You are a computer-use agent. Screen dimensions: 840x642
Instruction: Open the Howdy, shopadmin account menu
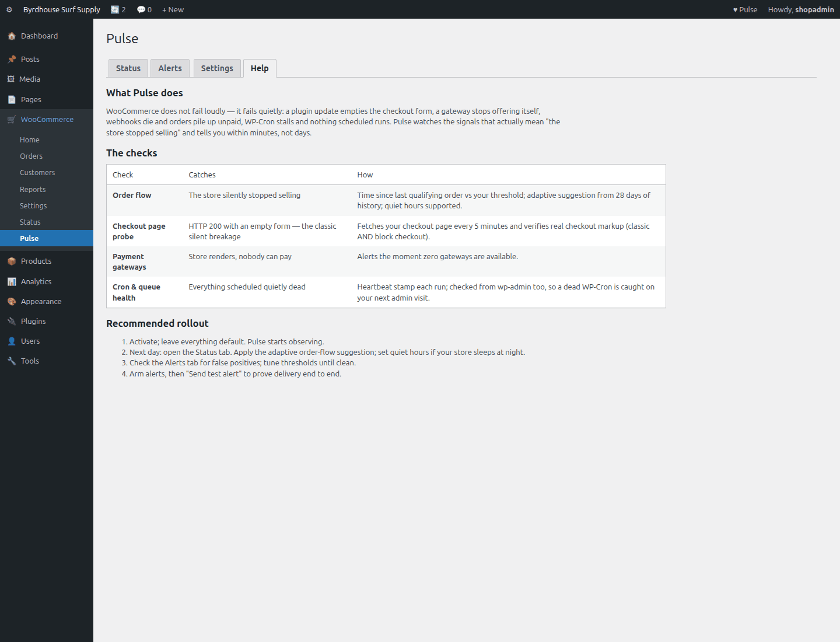coord(801,9)
